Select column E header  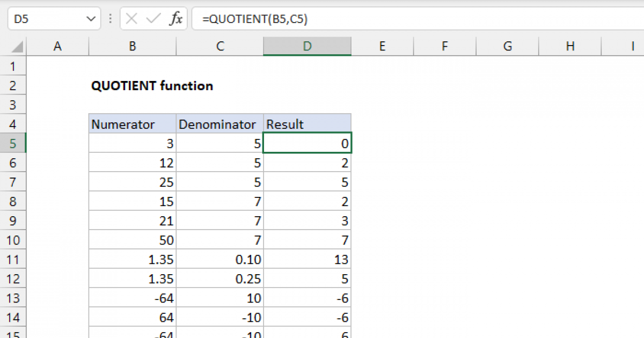click(x=382, y=47)
